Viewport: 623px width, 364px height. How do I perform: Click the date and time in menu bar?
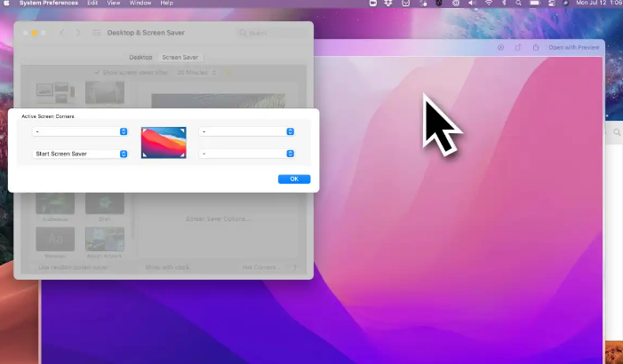coord(599,3)
